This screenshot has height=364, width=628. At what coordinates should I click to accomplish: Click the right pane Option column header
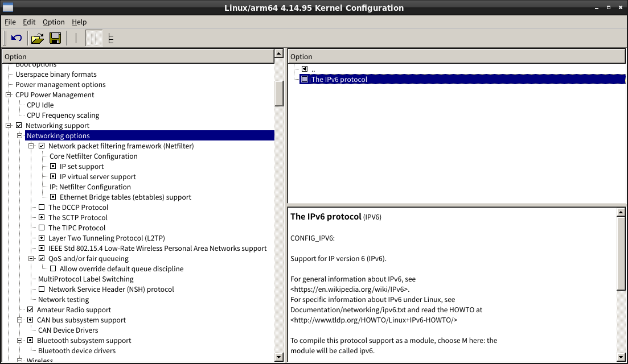click(x=455, y=56)
